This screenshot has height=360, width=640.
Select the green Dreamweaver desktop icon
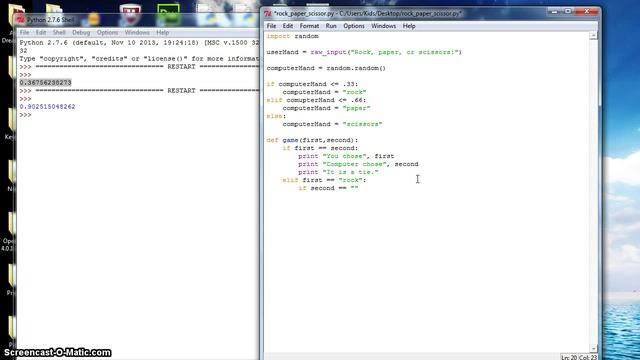point(168,14)
